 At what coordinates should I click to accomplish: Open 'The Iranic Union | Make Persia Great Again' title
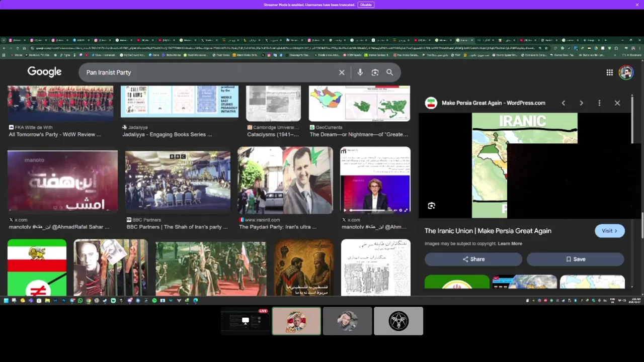pyautogui.click(x=488, y=231)
